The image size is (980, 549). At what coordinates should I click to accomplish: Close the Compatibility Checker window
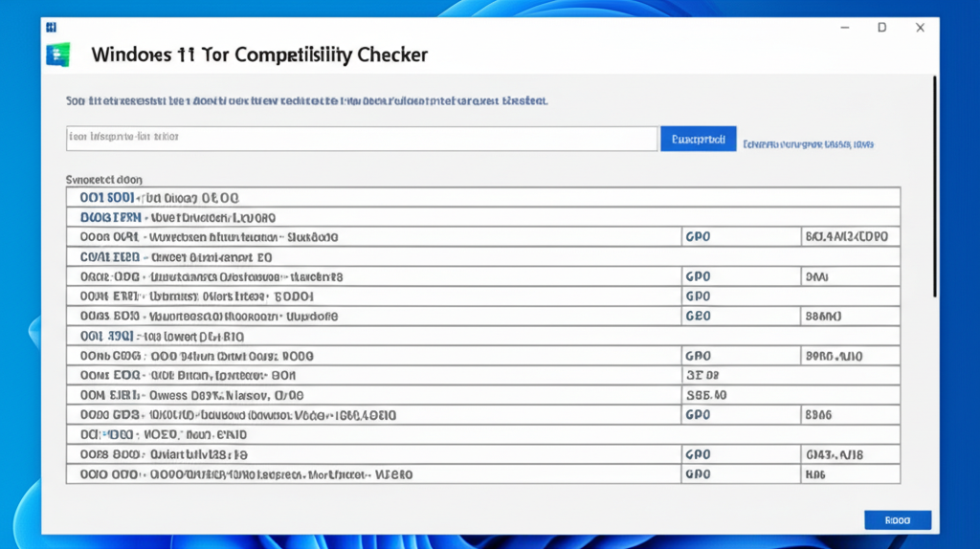[x=920, y=28]
